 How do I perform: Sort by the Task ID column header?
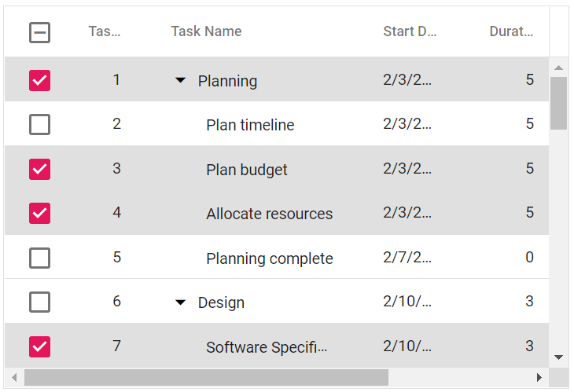click(104, 31)
